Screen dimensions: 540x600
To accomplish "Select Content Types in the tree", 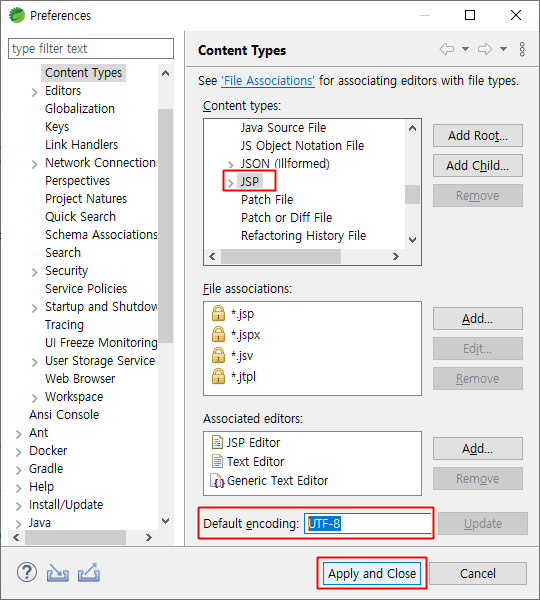I will click(x=83, y=73).
